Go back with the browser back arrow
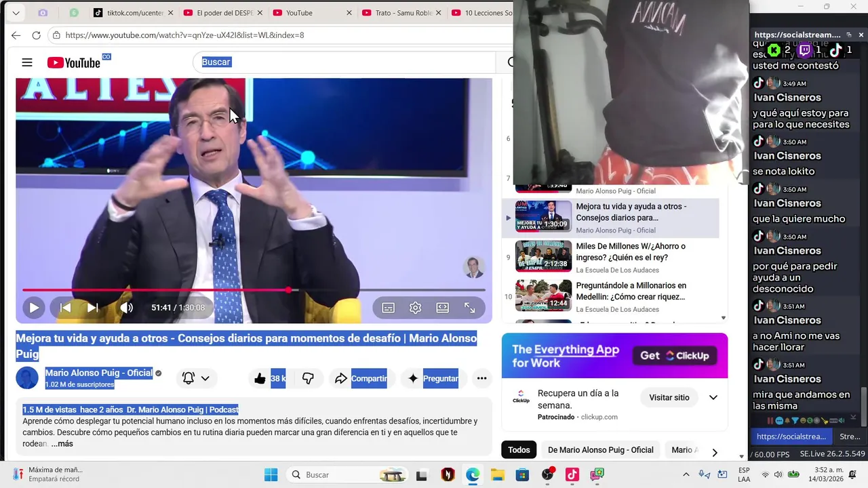868x488 pixels. point(16,35)
